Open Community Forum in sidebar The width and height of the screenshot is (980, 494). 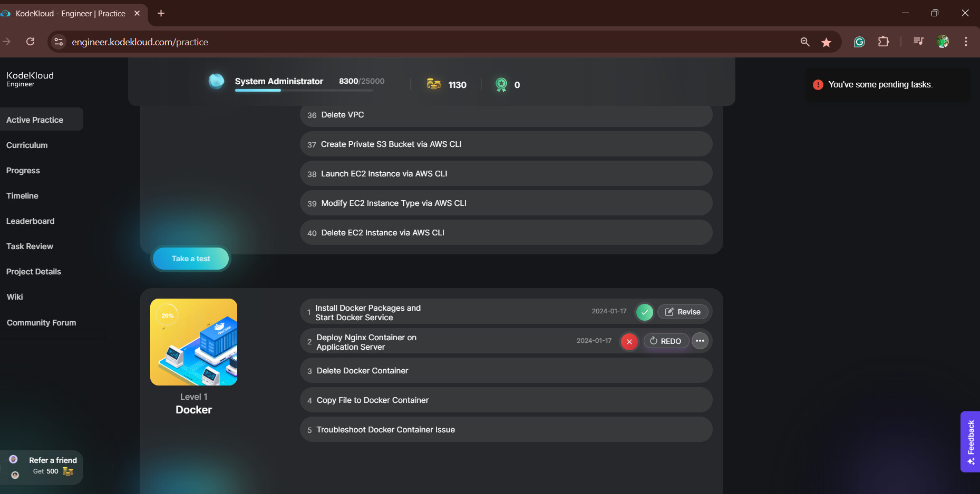pos(41,323)
